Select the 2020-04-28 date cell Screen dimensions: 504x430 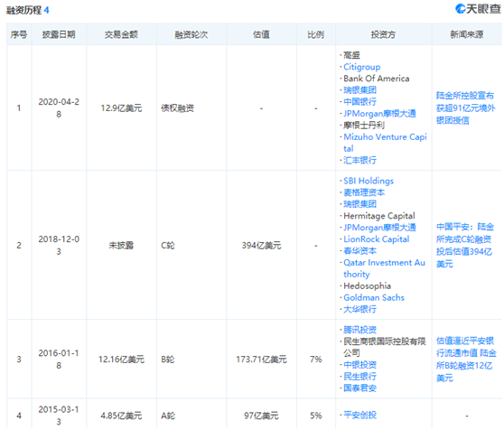coord(59,108)
